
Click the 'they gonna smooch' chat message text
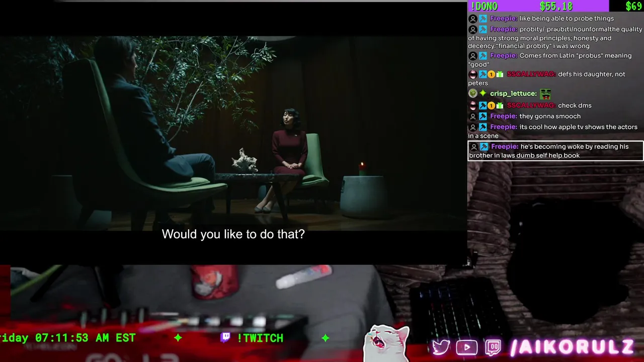click(550, 116)
